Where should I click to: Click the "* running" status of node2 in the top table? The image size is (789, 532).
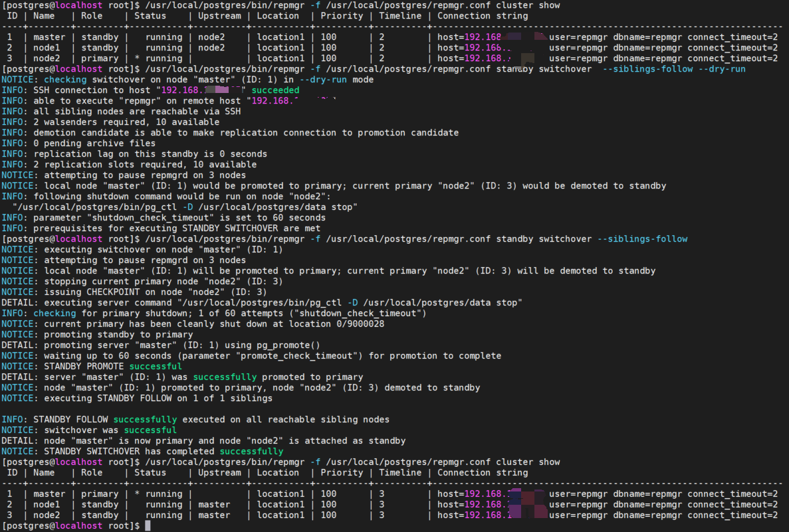(158, 58)
